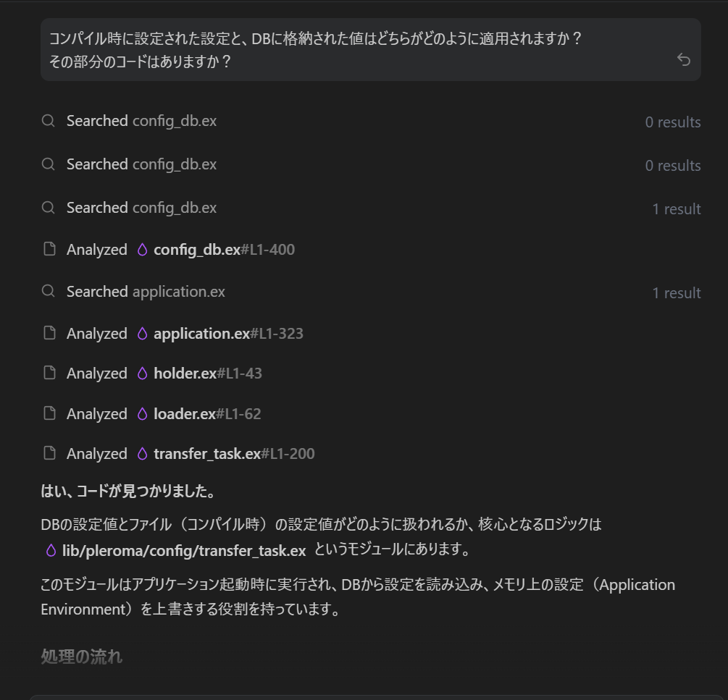The image size is (728, 700).
Task: Click the file icon beside Analyzed config_db.ex
Action: coord(49,250)
